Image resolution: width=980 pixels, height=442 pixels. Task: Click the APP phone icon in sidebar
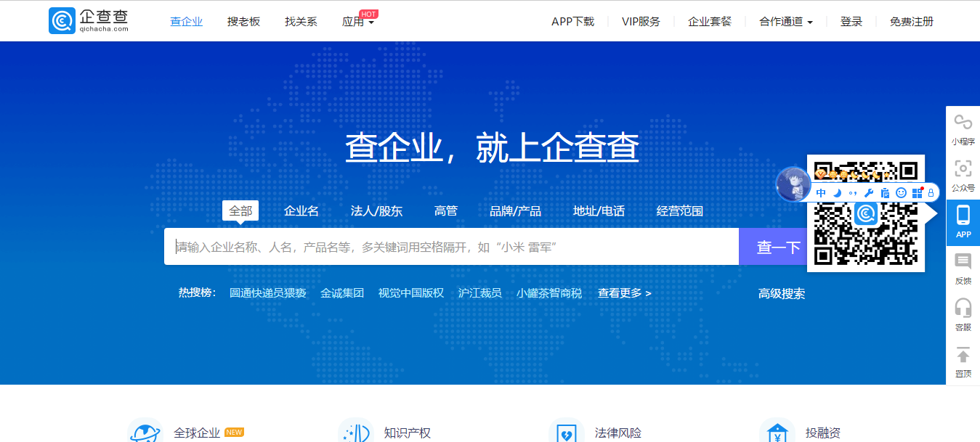click(963, 215)
